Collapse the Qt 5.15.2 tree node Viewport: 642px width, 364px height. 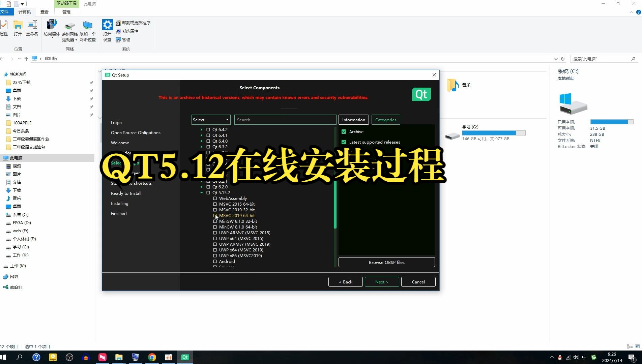point(201,193)
